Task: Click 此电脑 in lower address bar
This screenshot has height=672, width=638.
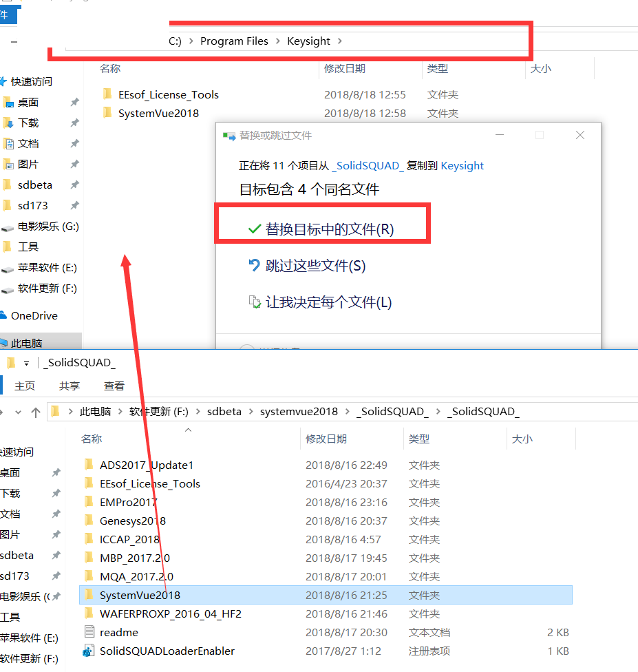Action: pyautogui.click(x=95, y=412)
